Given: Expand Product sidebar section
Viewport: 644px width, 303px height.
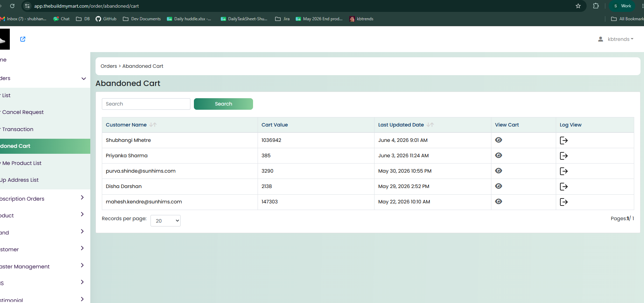Looking at the screenshot, I should click(82, 214).
